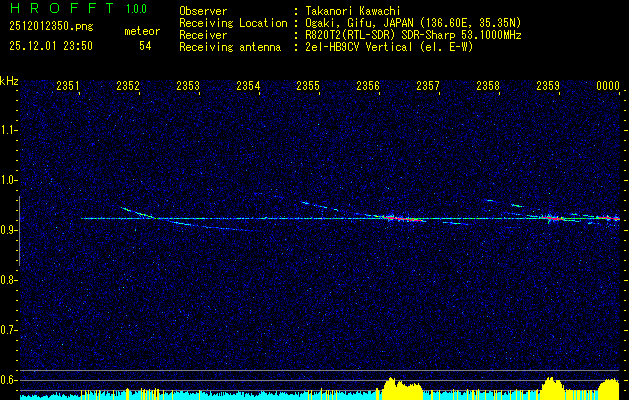Click the 2354 time marker

tap(248, 85)
